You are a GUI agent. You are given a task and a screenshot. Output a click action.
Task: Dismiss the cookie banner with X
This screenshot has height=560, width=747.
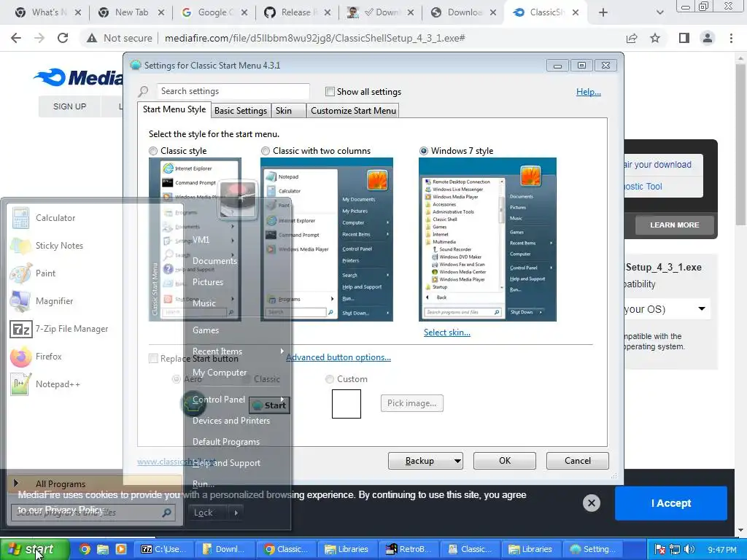(591, 503)
